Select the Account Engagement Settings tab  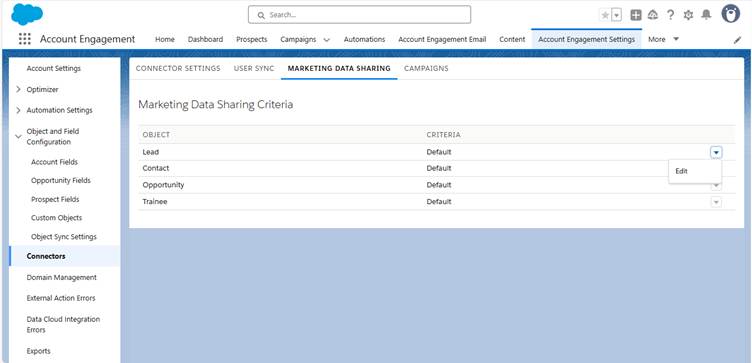pos(587,39)
